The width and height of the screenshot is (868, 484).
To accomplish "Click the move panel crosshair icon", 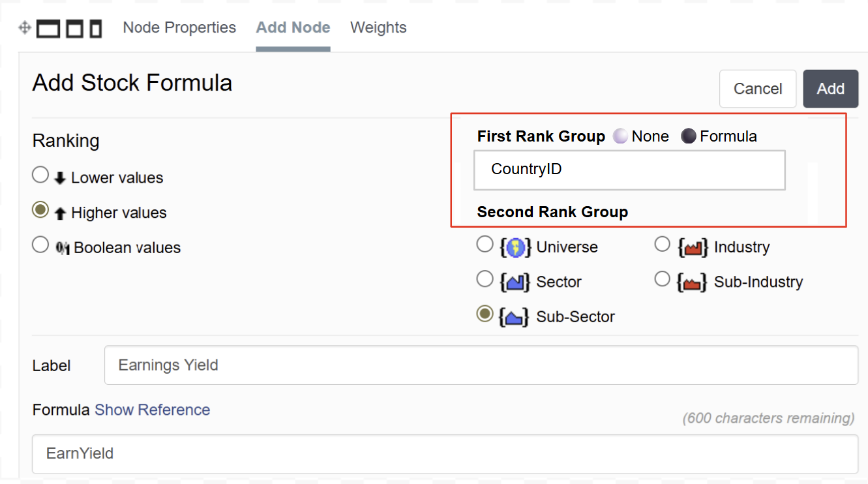I will 25,28.
